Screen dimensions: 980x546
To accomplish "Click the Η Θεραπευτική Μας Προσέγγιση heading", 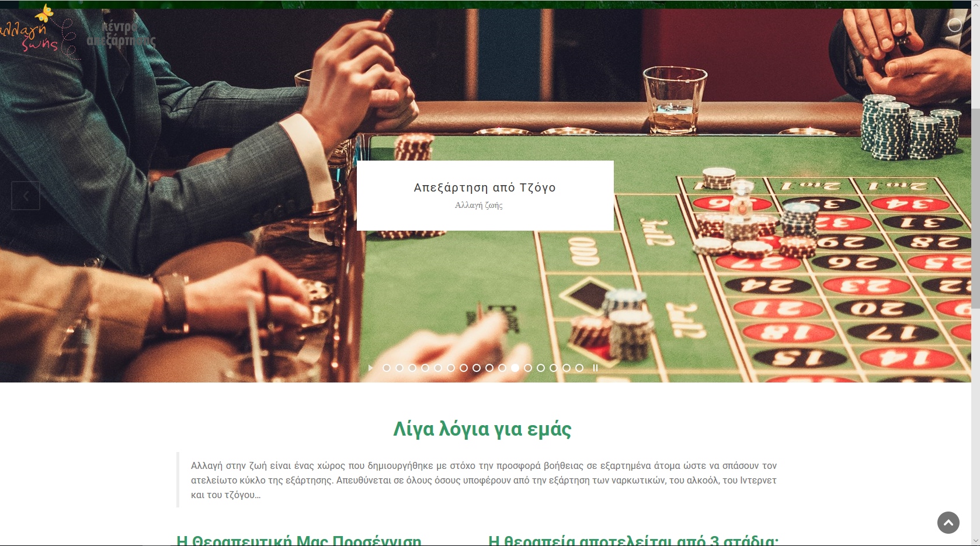I will pyautogui.click(x=299, y=540).
